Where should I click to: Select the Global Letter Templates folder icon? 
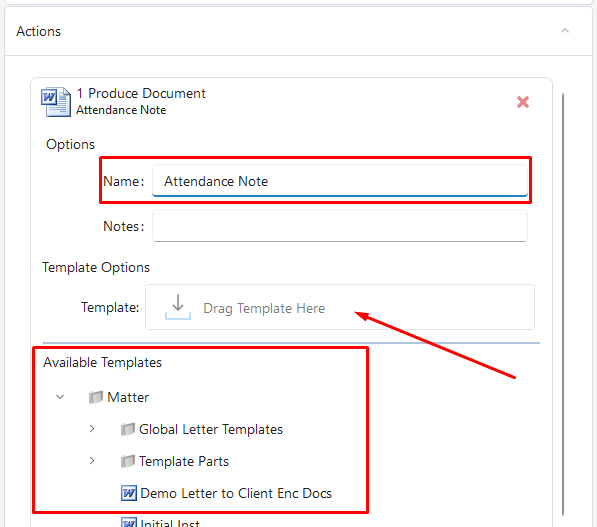(x=128, y=429)
